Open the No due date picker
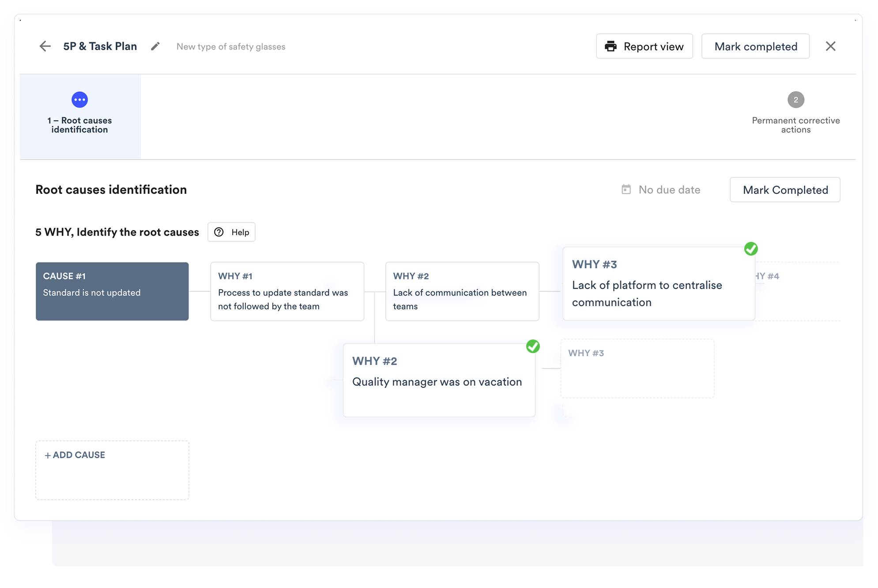The height and width of the screenshot is (588, 878). tap(669, 190)
